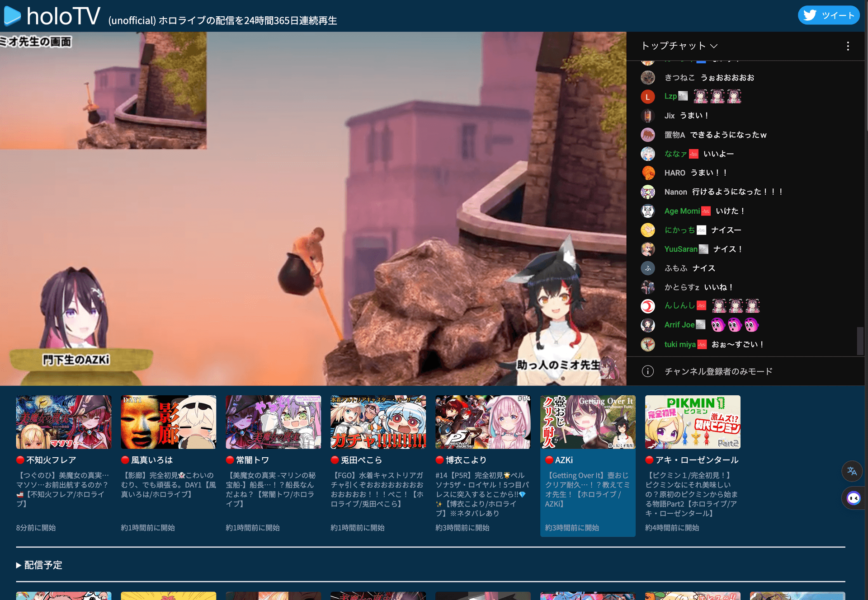Click ふもふ's chat avatar

(648, 268)
